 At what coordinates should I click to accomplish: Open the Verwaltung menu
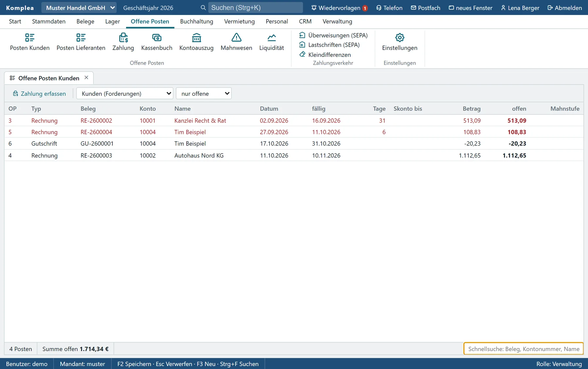pyautogui.click(x=337, y=22)
